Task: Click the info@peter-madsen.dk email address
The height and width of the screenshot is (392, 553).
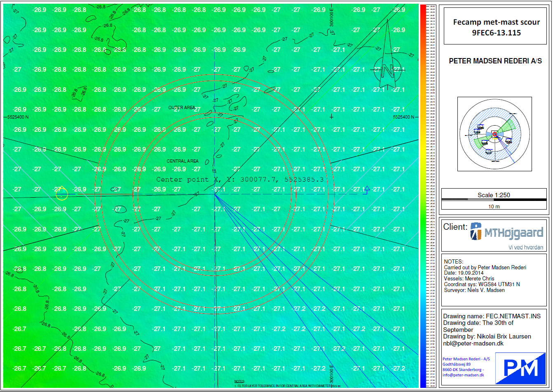Action: [x=463, y=375]
